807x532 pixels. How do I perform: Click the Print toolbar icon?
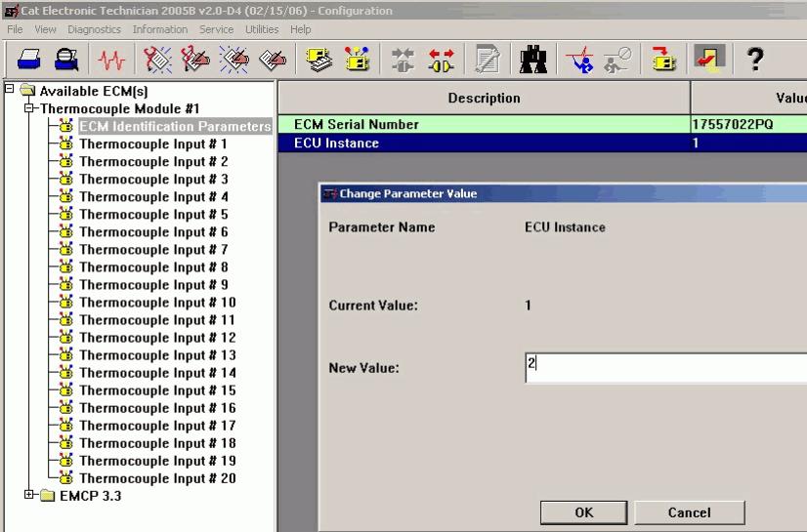point(29,60)
